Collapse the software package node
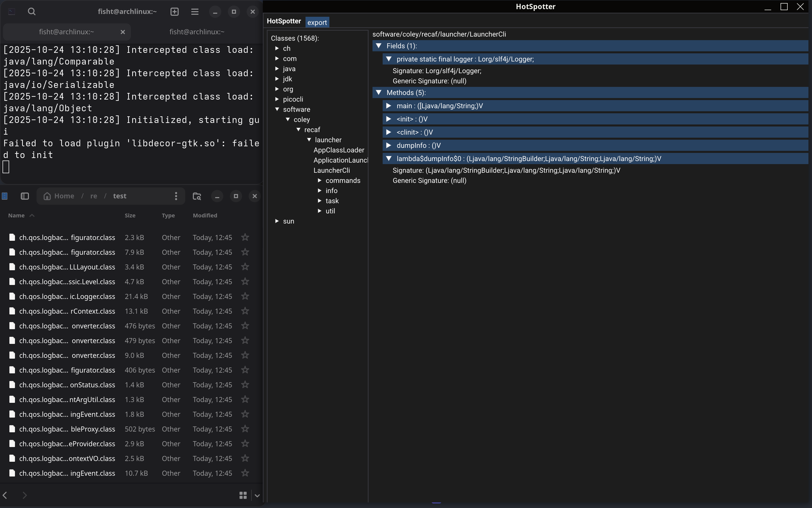812x508 pixels. click(x=277, y=109)
